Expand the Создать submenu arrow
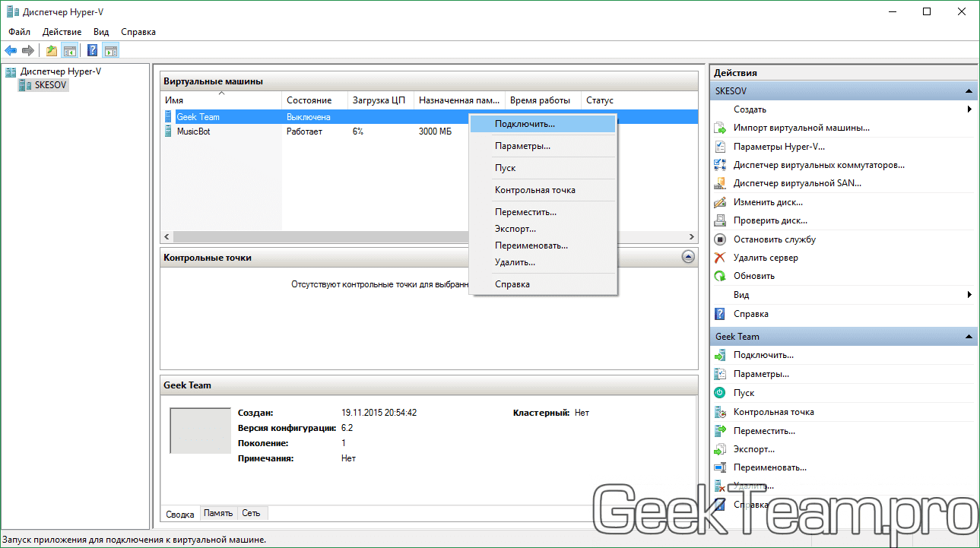The width and height of the screenshot is (980, 548). (x=969, y=109)
